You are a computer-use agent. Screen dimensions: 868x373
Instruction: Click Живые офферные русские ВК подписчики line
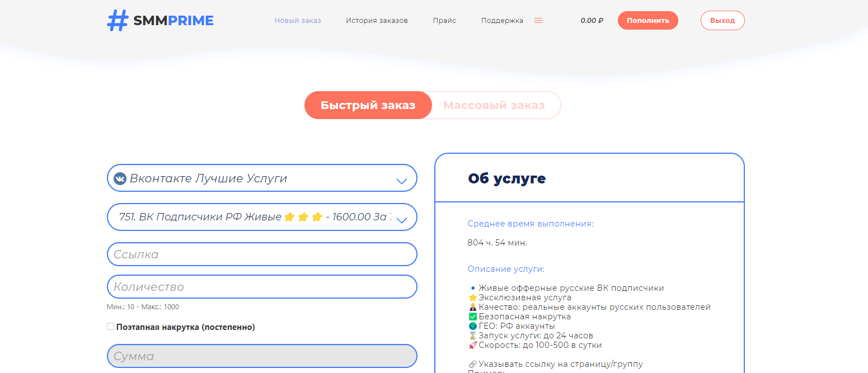coord(566,288)
